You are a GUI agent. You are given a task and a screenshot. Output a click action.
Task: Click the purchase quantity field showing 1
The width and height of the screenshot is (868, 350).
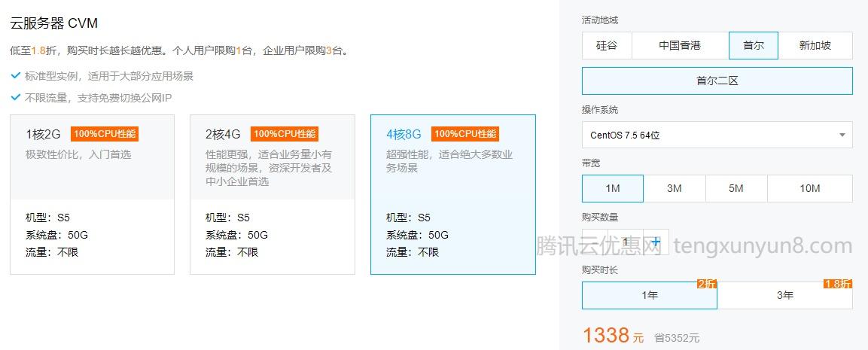(x=626, y=242)
